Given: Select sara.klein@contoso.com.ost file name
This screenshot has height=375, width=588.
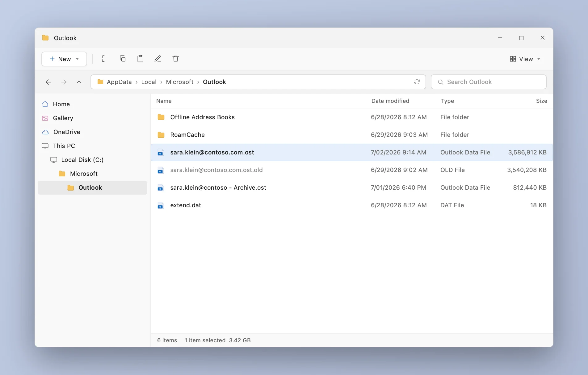Looking at the screenshot, I should tap(212, 152).
